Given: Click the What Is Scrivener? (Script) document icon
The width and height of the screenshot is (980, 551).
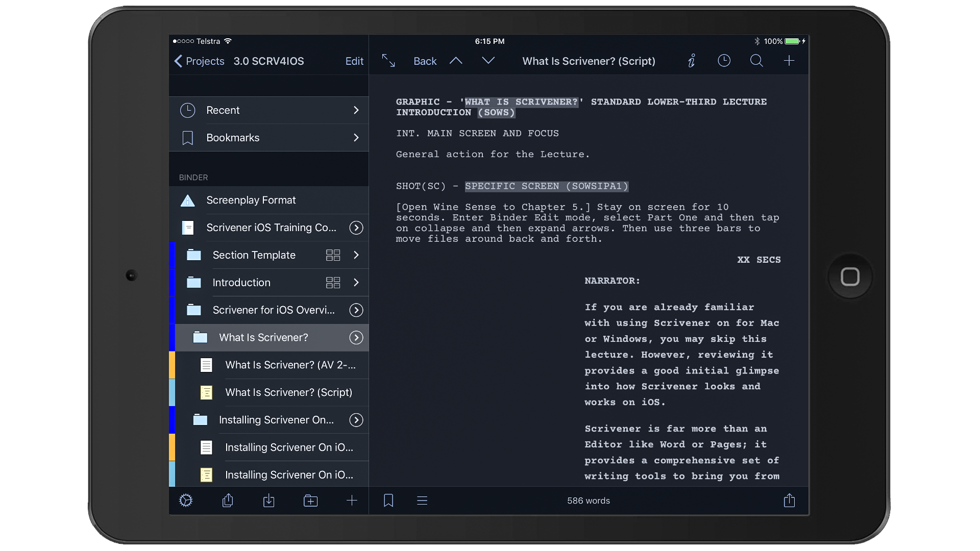Looking at the screenshot, I should [206, 392].
